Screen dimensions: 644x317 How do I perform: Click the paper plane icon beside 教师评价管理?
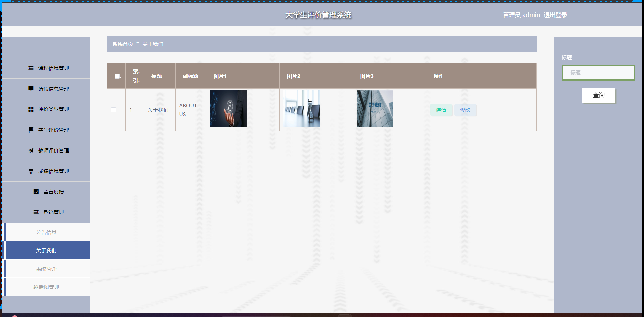[31, 151]
